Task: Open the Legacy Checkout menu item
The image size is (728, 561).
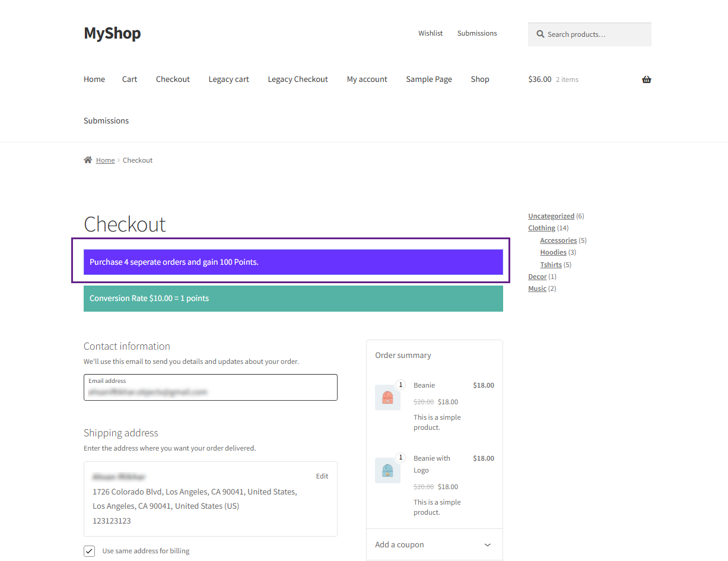Action: (x=297, y=80)
